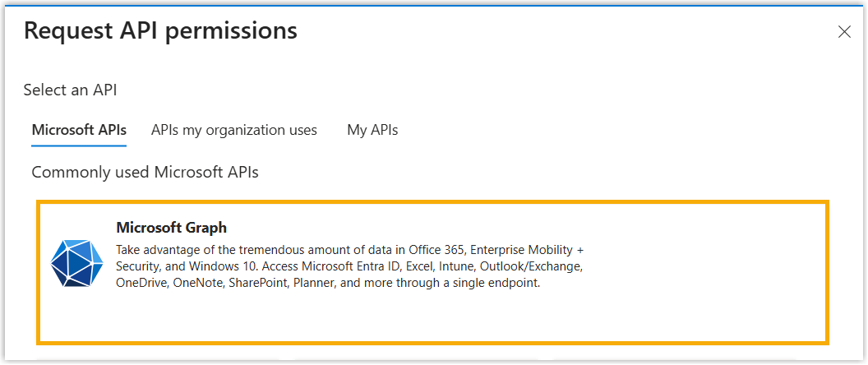This screenshot has height=365, width=868.
Task: Switch to the Microsoft APIs tab
Action: [x=79, y=130]
